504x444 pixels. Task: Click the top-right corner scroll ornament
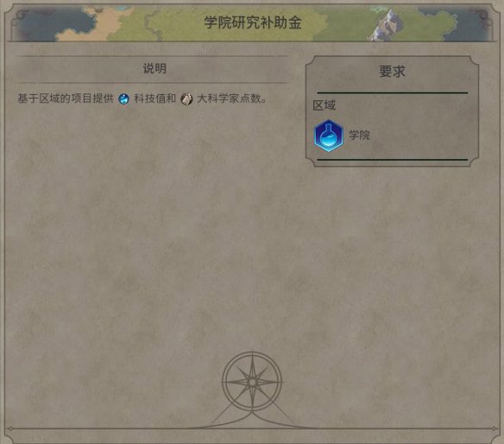[x=483, y=16]
